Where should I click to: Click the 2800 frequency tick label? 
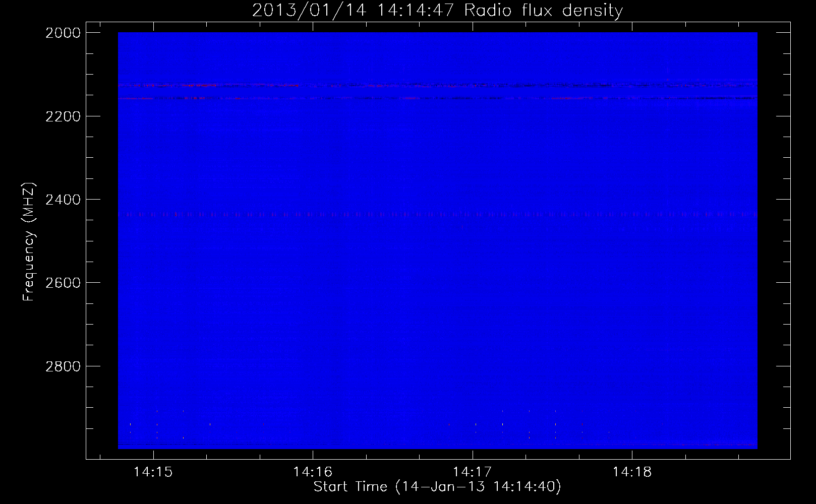point(63,366)
